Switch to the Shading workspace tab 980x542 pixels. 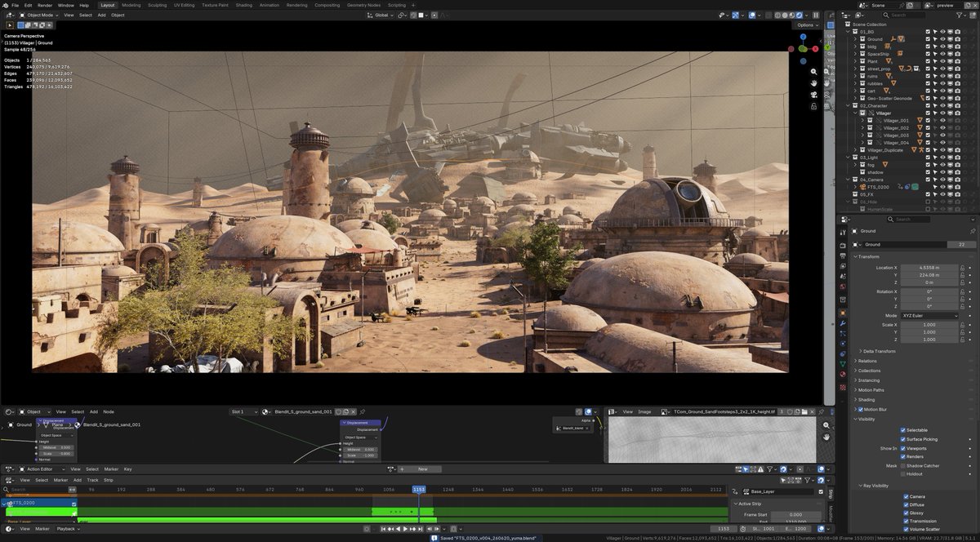tap(244, 5)
